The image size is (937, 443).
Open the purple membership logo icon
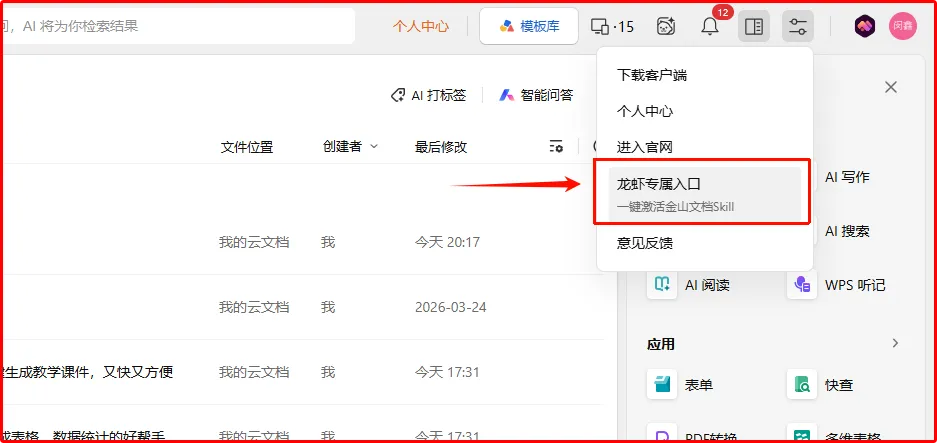[865, 26]
